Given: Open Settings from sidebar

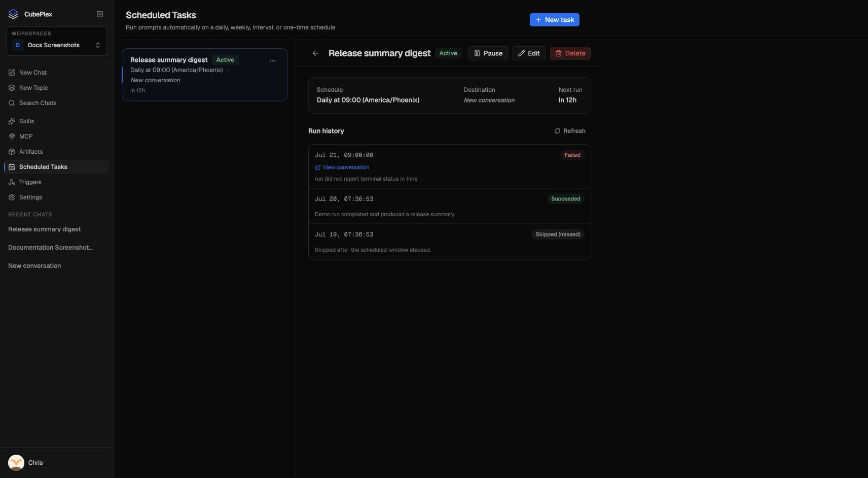Looking at the screenshot, I should pyautogui.click(x=56, y=197).
